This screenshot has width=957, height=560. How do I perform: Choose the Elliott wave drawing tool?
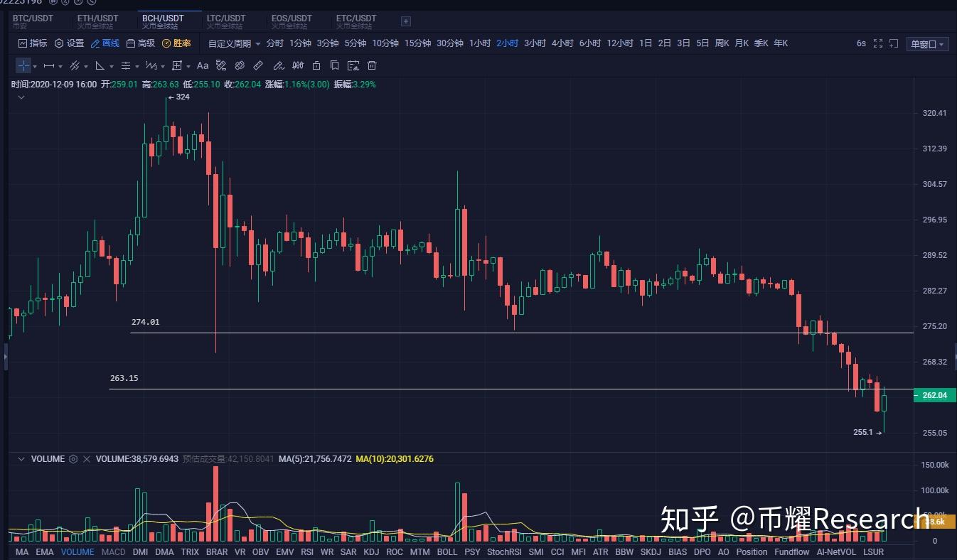click(x=151, y=65)
